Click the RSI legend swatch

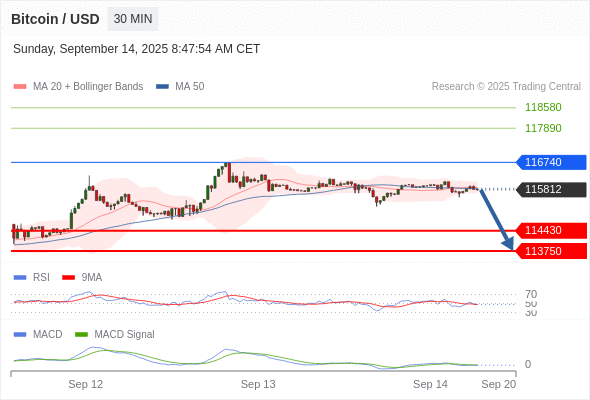coord(20,278)
